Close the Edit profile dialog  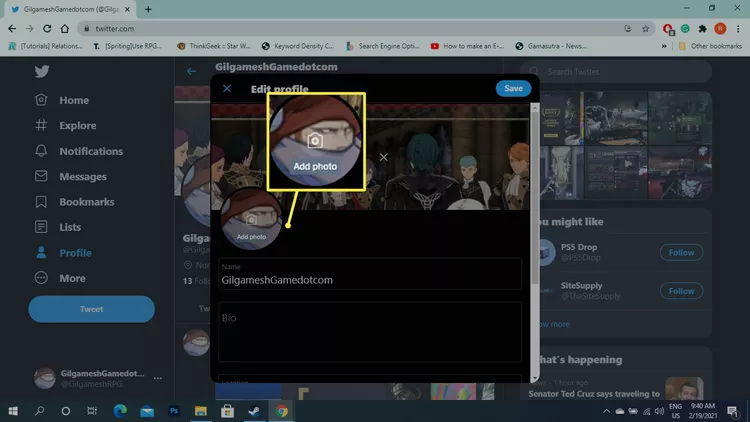coord(227,89)
